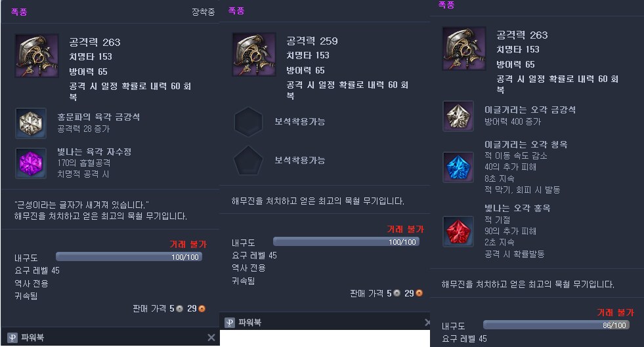Click the silver coin in middle sale price
Viewport: 644px width, 347px height.
point(397,293)
